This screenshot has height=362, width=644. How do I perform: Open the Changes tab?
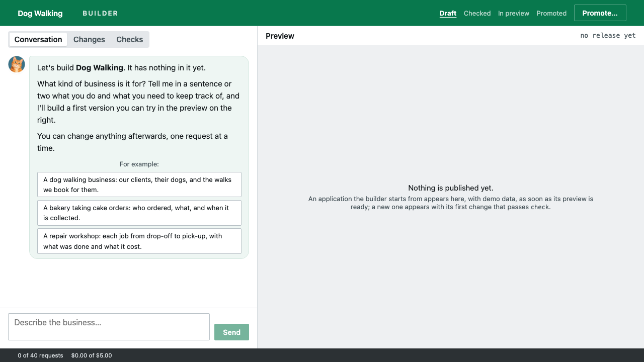coord(89,40)
